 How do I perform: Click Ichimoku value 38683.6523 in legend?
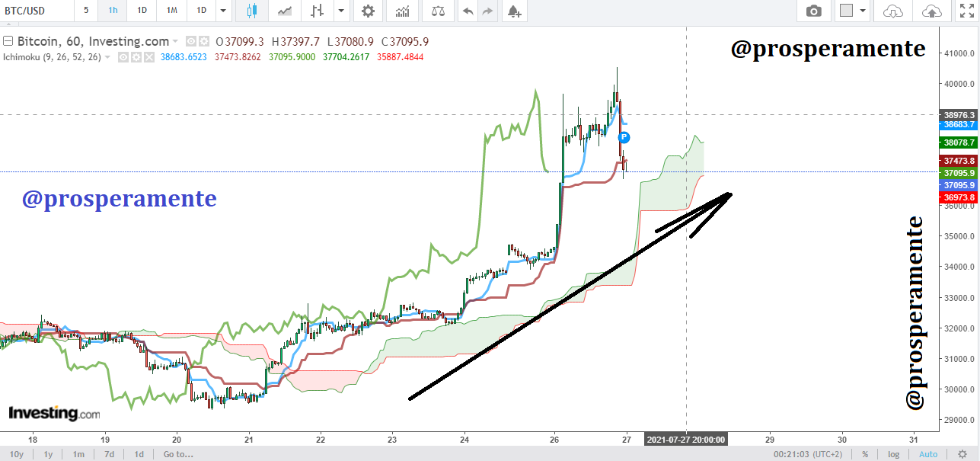tap(184, 57)
